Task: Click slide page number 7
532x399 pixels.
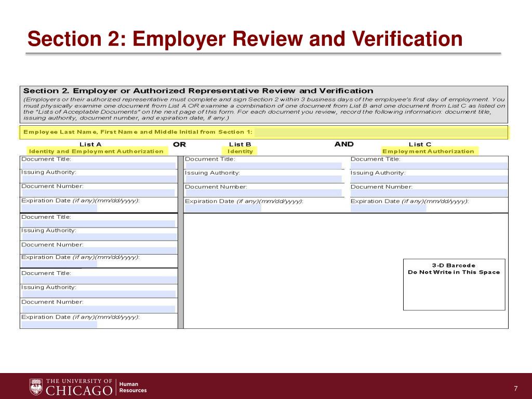Action: point(516,389)
